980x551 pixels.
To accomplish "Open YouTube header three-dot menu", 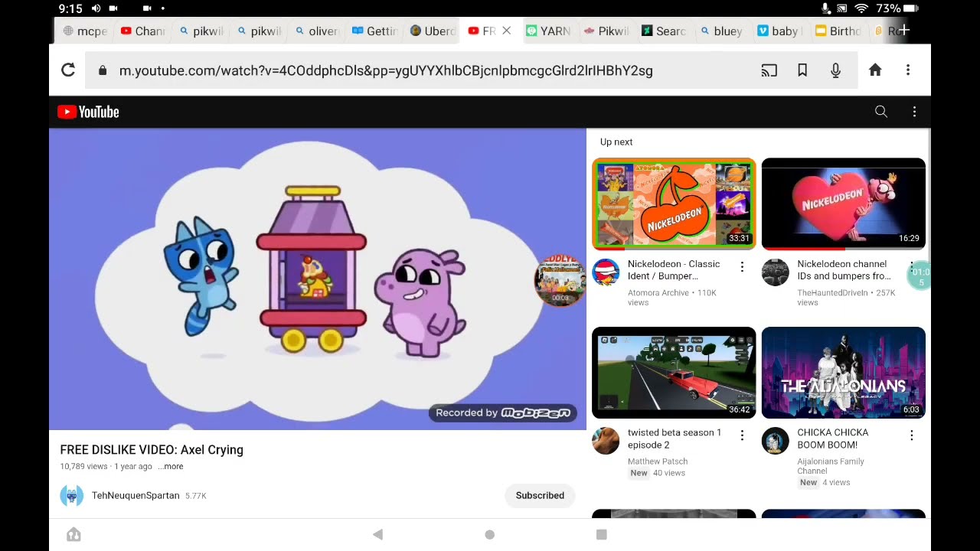I will coord(914,112).
